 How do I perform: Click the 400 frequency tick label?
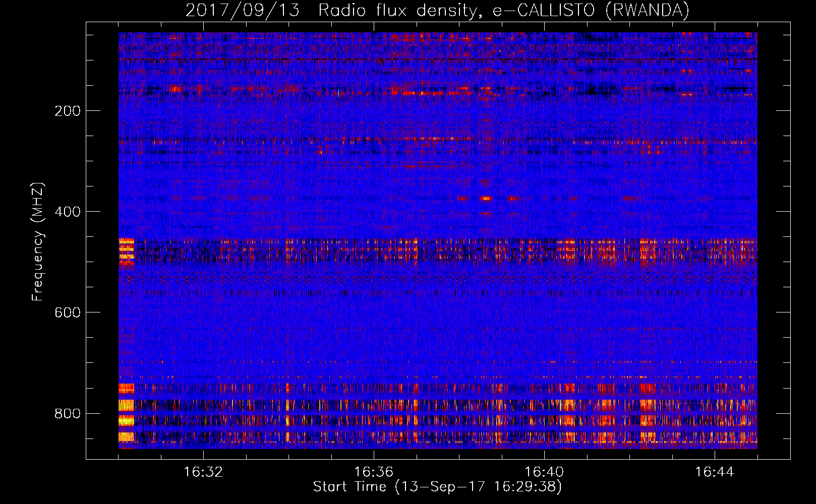[68, 212]
